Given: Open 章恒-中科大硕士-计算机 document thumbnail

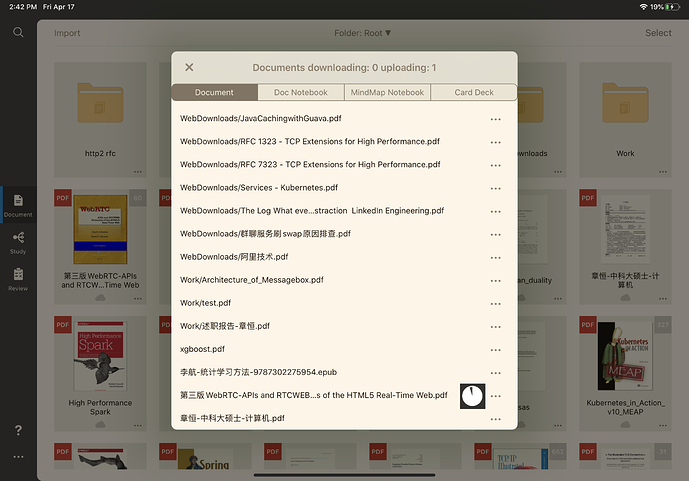Looking at the screenshot, I should click(625, 229).
